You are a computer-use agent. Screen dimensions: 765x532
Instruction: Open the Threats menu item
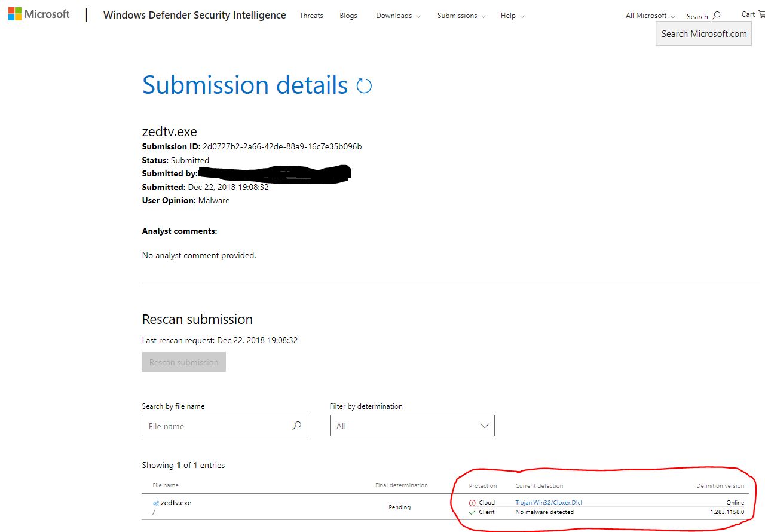point(311,16)
